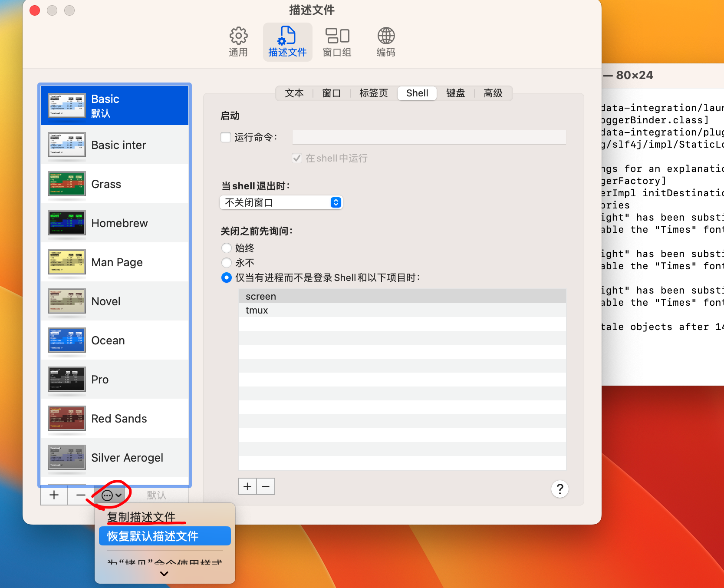The image size is (724, 588).
Task: Enable the 运行命令 checkbox
Action: (226, 137)
